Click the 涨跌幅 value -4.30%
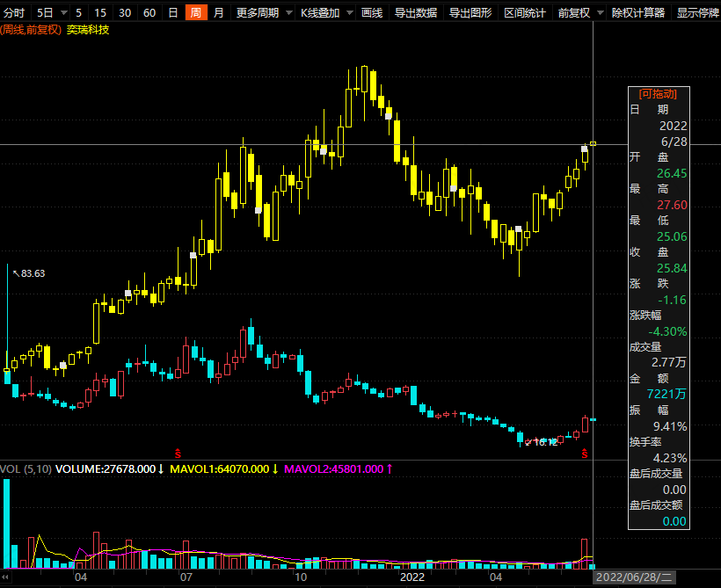The image size is (721, 588). tap(667, 331)
